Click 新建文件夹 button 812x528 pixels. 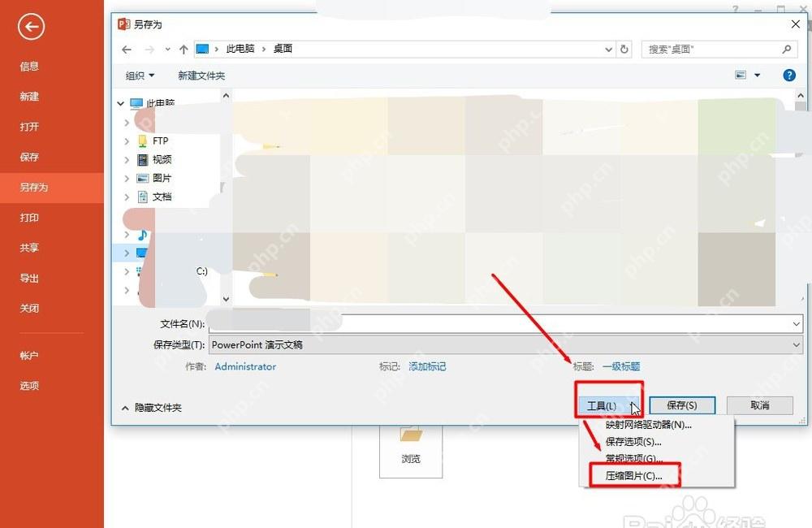pyautogui.click(x=201, y=76)
